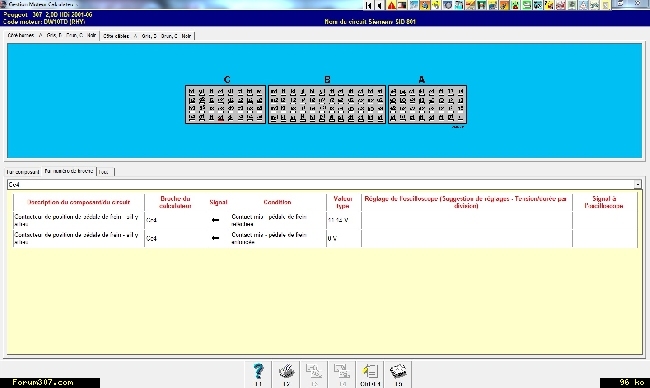Click second row condition 'pédale de frein enfoncée'
The width and height of the screenshot is (650, 388).
point(269,238)
